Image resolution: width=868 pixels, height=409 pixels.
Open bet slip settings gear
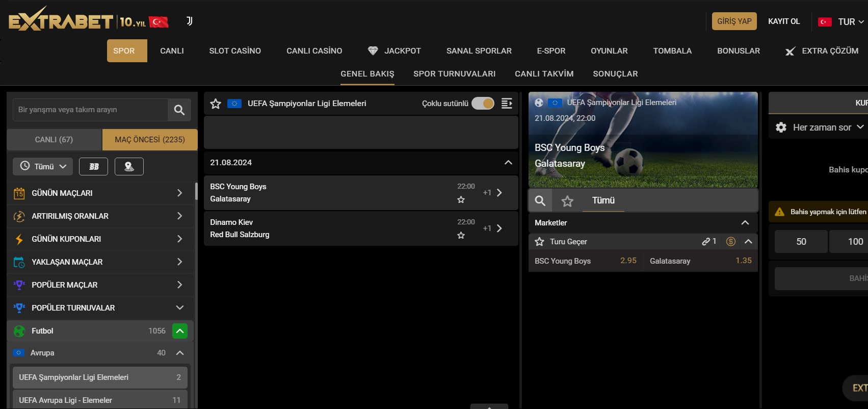pos(781,127)
